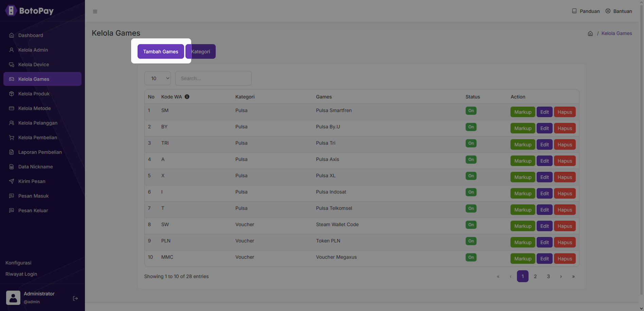
Task: Click the home breadcrumb icon
Action: click(x=590, y=34)
